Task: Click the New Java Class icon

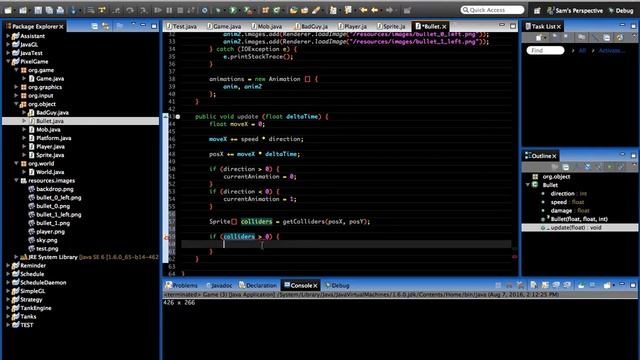Action: pyautogui.click(x=277, y=10)
